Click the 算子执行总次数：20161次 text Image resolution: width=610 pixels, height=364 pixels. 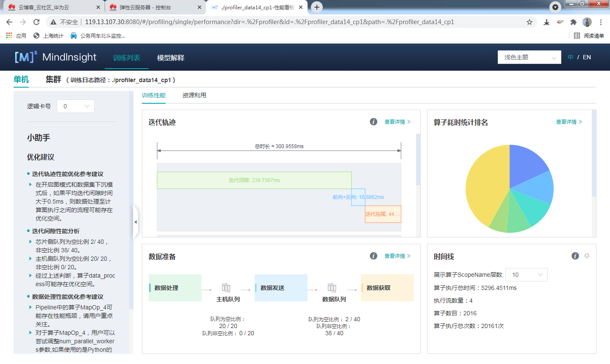(469, 326)
